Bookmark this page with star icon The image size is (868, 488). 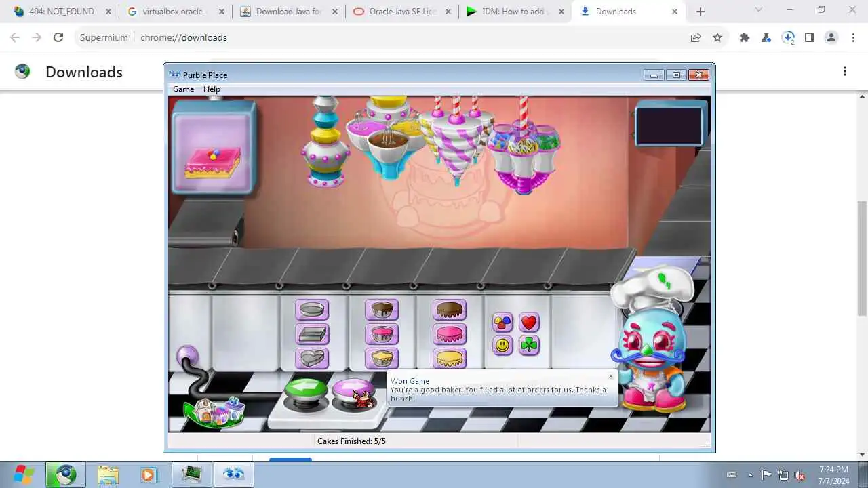click(717, 38)
